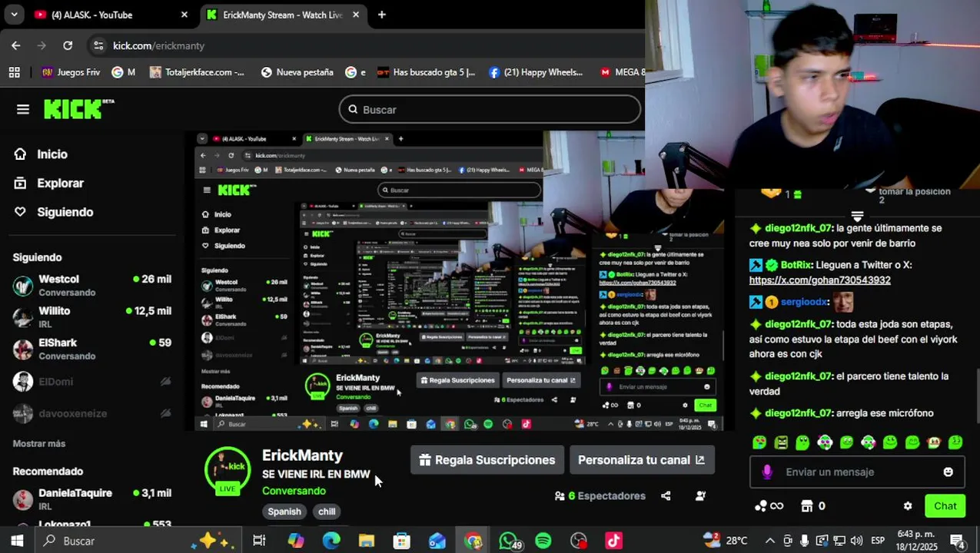Click the Enviar un mensaje chat input
Image resolution: width=980 pixels, height=553 pixels.
(x=857, y=472)
